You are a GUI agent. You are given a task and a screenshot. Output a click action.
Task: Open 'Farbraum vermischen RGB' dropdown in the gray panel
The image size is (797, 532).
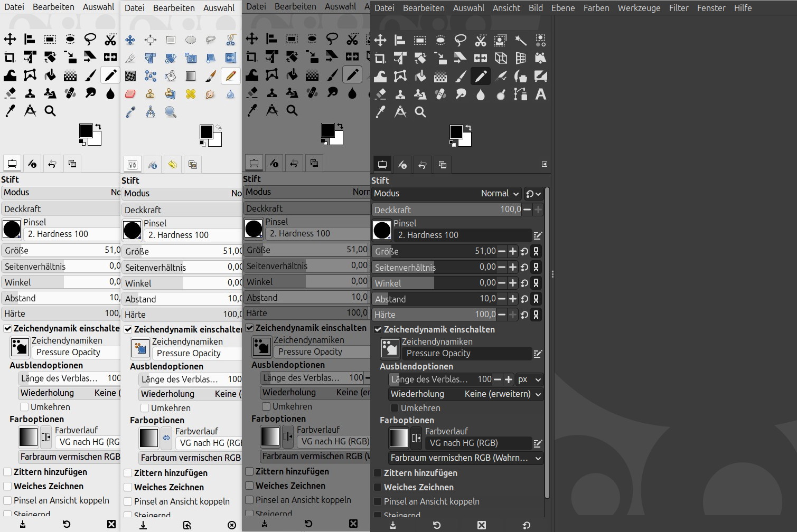[x=315, y=457]
